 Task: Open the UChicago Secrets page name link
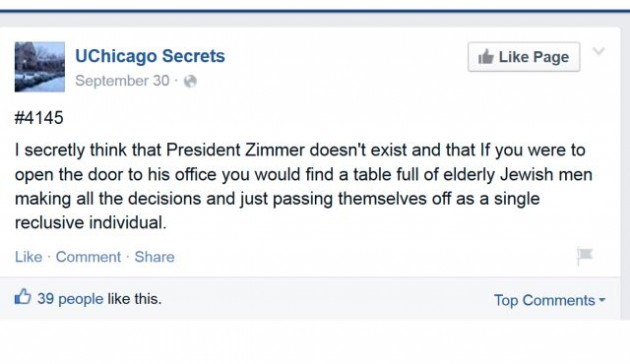click(150, 56)
